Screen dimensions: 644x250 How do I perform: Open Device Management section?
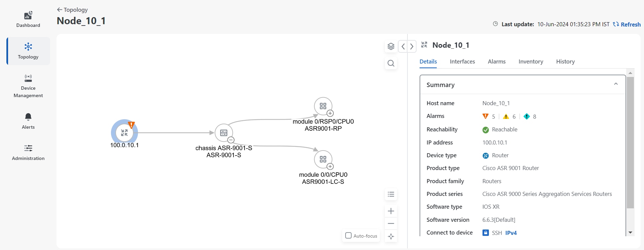click(28, 86)
